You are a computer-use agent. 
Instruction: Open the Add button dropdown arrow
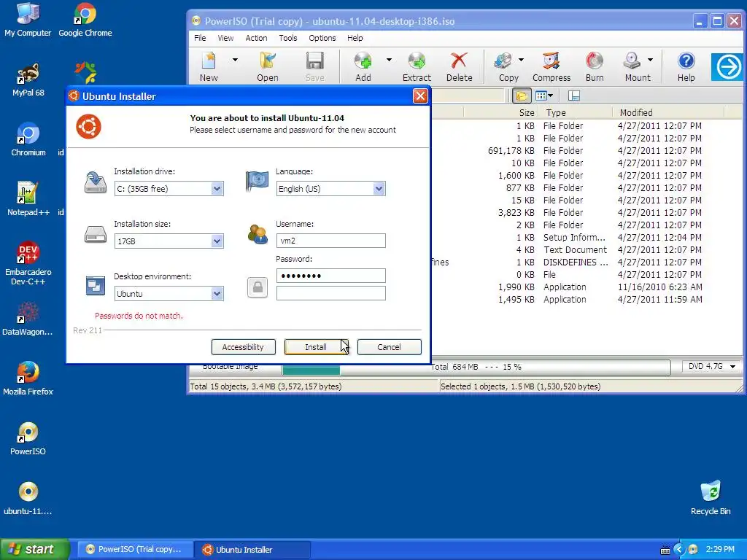[x=389, y=60]
